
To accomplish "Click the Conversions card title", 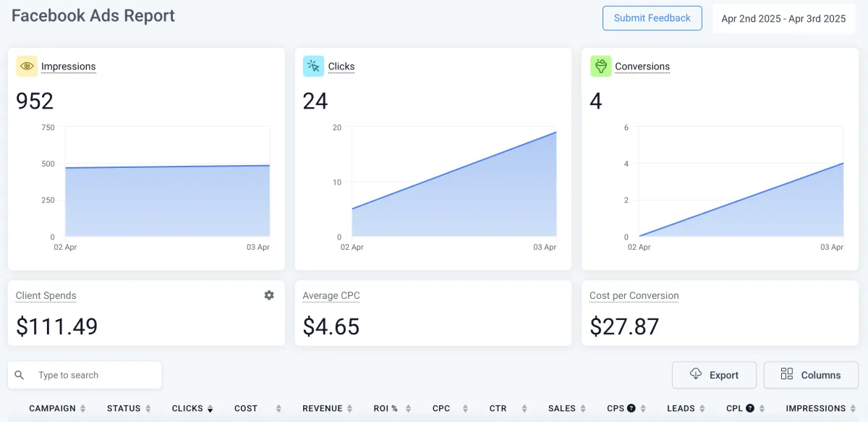I will [642, 67].
